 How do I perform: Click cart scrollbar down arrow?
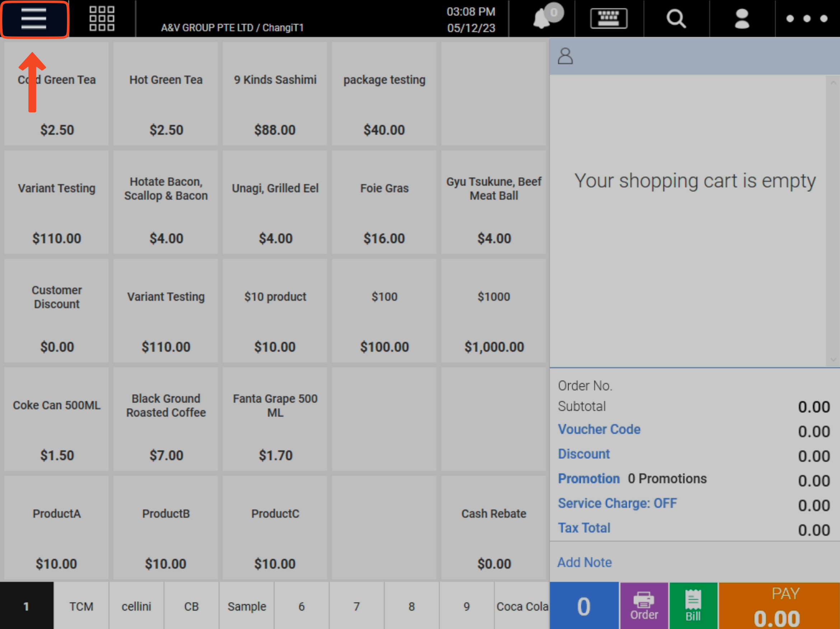[833, 359]
